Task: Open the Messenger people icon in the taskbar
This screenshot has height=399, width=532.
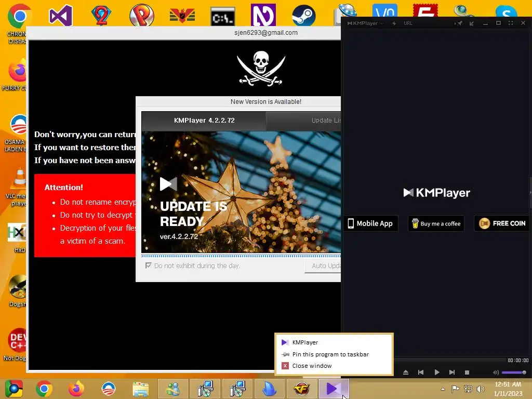Action: click(173, 389)
